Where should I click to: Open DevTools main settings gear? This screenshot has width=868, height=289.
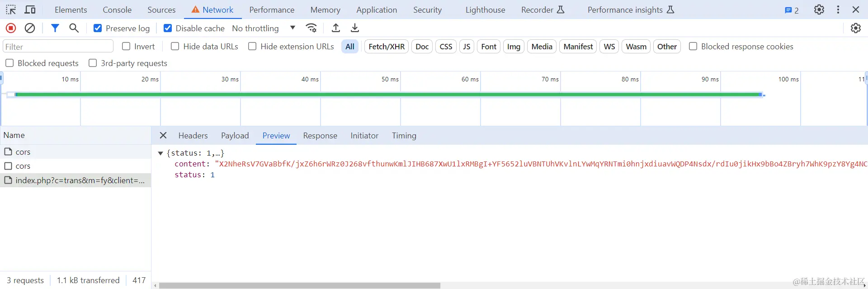pos(819,9)
